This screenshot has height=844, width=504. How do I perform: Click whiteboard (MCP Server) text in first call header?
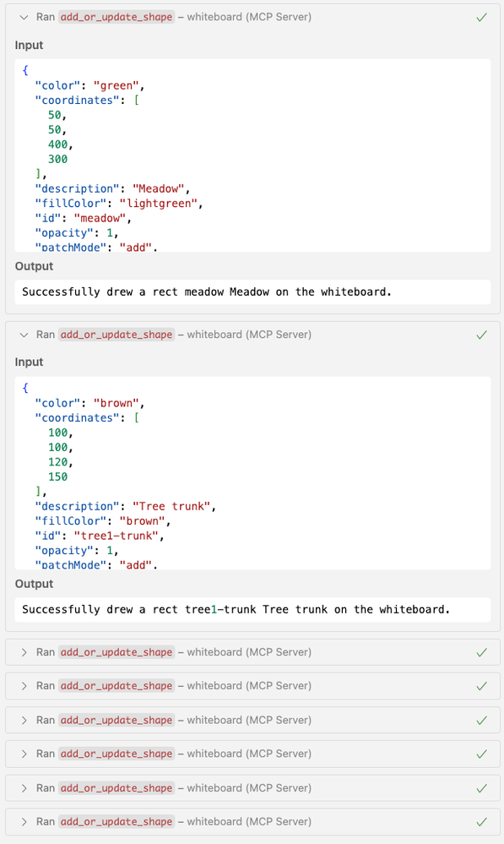pos(249,17)
